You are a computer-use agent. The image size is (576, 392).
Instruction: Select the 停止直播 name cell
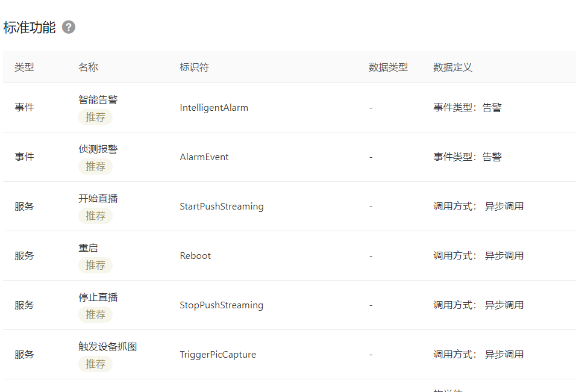(98, 297)
